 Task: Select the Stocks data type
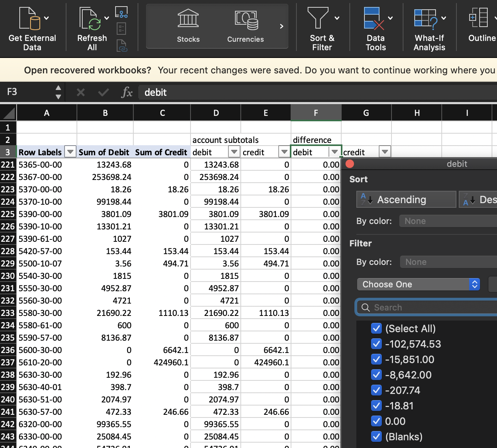coord(188,26)
